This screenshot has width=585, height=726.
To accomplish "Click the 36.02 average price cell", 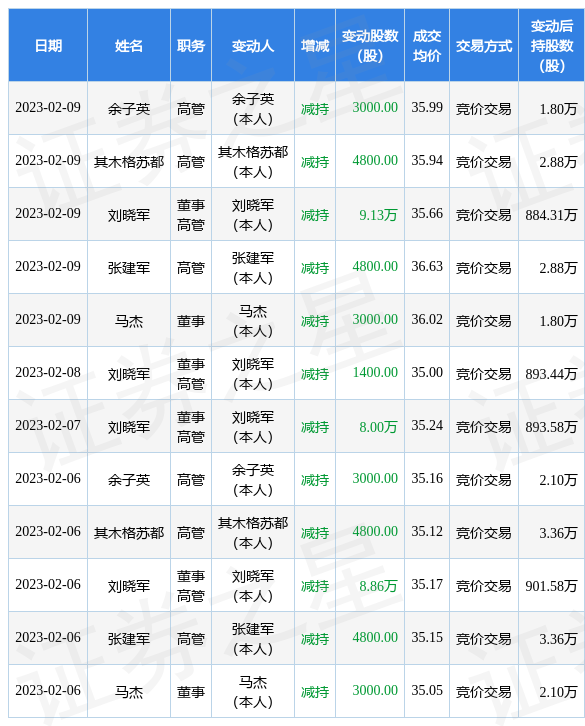I will coord(427,319).
